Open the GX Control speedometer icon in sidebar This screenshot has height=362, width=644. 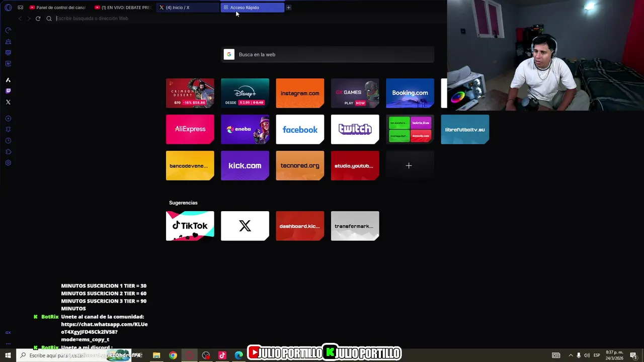8,30
